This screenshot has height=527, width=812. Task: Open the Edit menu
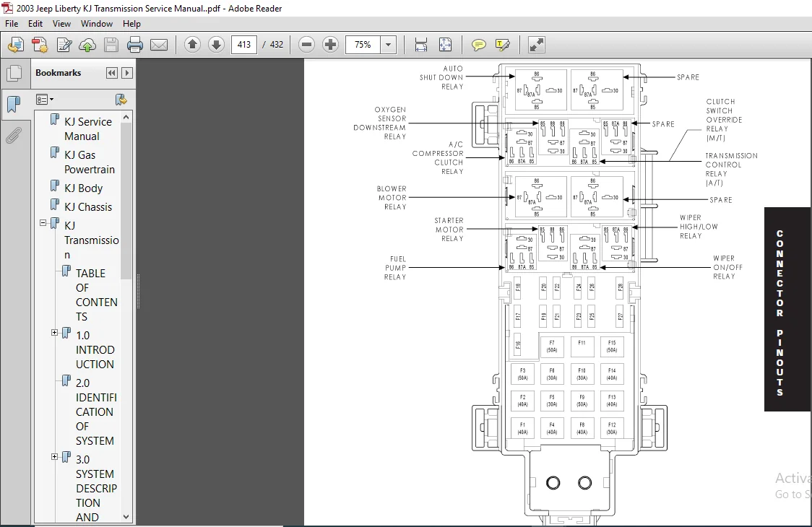point(35,24)
